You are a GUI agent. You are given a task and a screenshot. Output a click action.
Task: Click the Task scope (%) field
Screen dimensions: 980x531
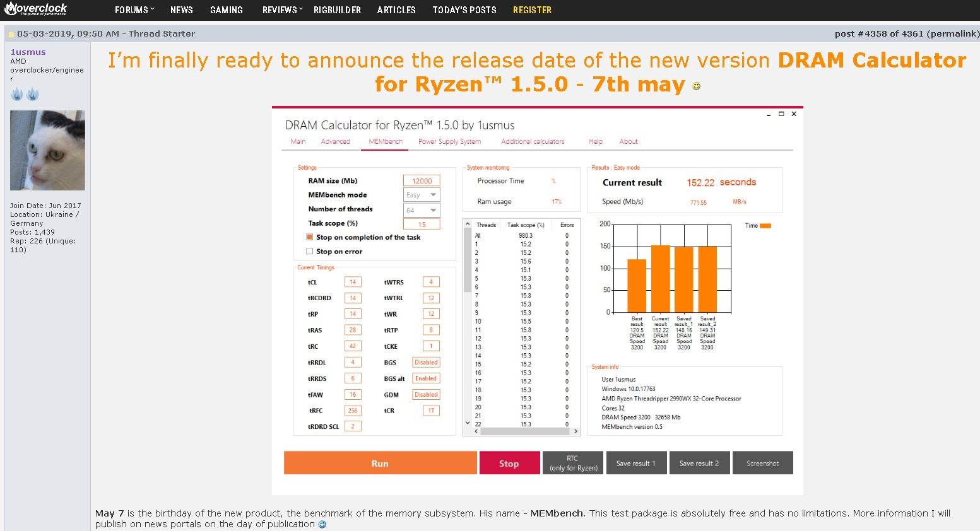(422, 224)
